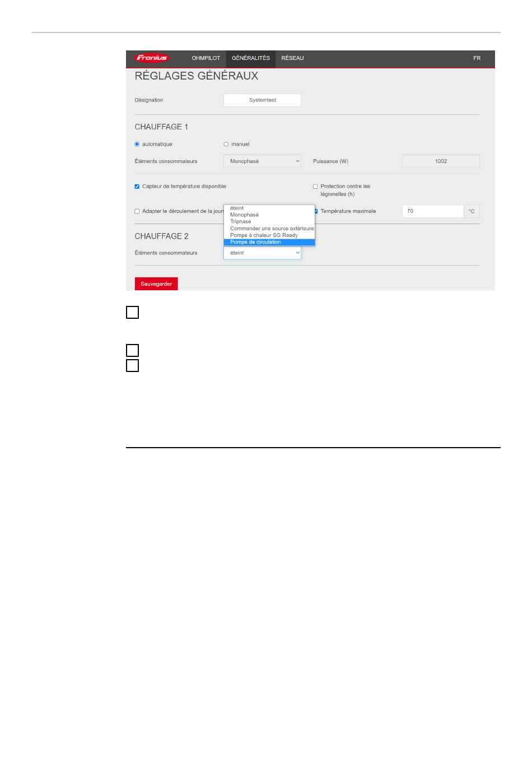The image size is (532, 767).
Task: Click the maximum temperature value field
Action: tap(433, 211)
